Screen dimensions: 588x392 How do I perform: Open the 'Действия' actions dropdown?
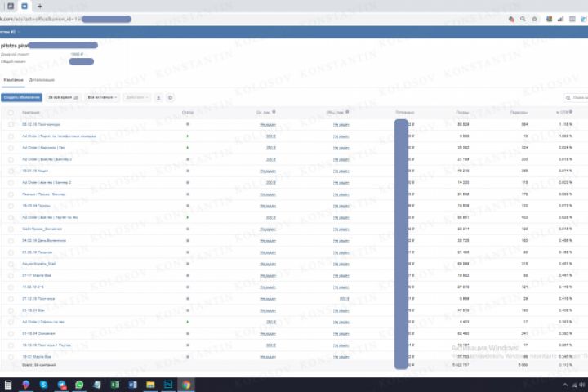(x=137, y=97)
